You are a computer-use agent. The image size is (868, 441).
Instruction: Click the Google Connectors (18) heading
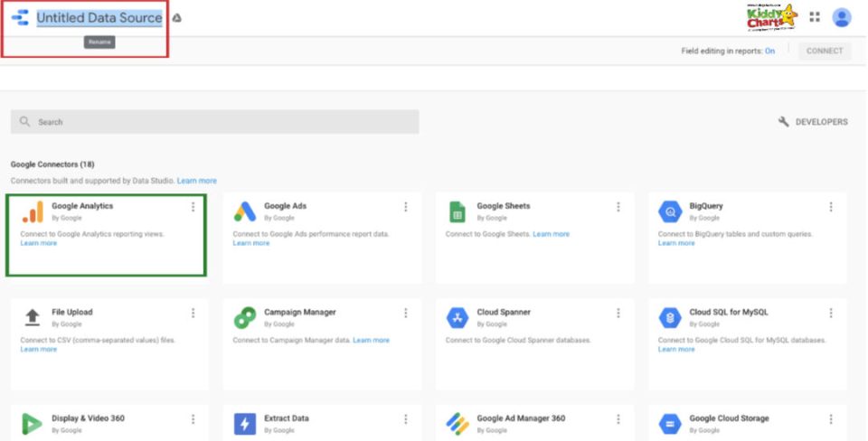52,164
